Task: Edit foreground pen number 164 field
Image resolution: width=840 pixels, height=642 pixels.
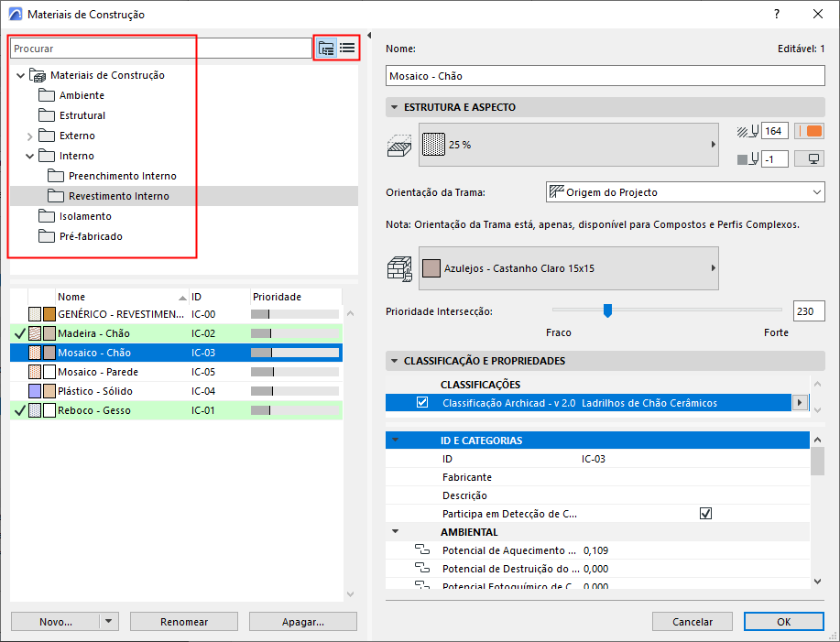Action: tap(775, 131)
